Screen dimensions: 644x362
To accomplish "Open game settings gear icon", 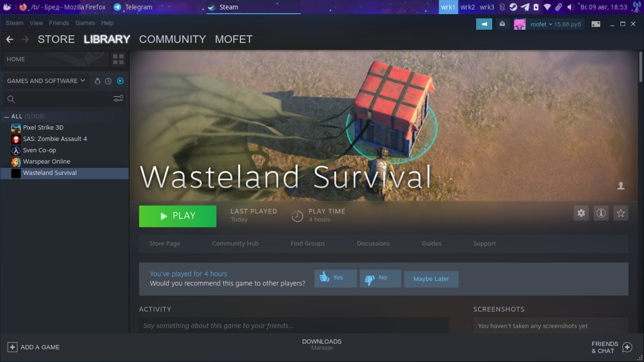I will [x=581, y=213].
